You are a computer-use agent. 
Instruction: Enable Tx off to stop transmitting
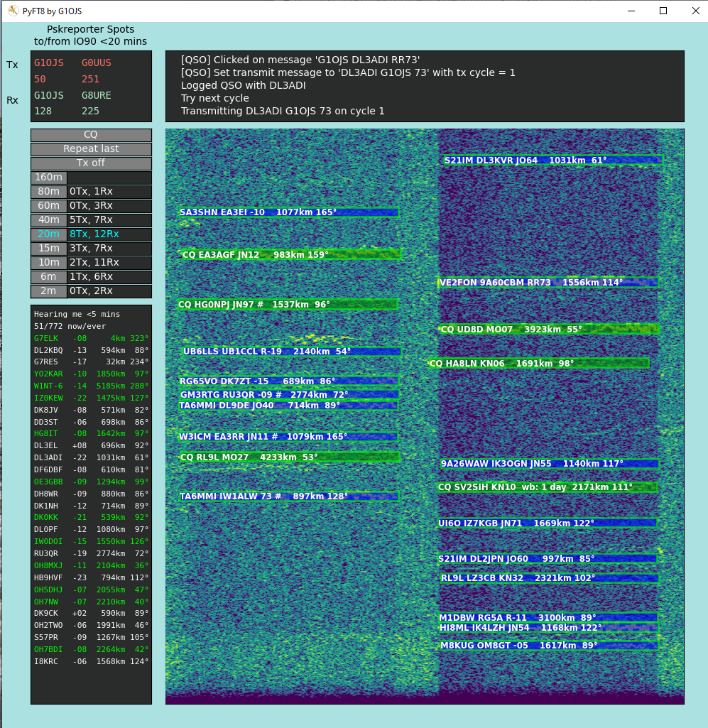(91, 163)
